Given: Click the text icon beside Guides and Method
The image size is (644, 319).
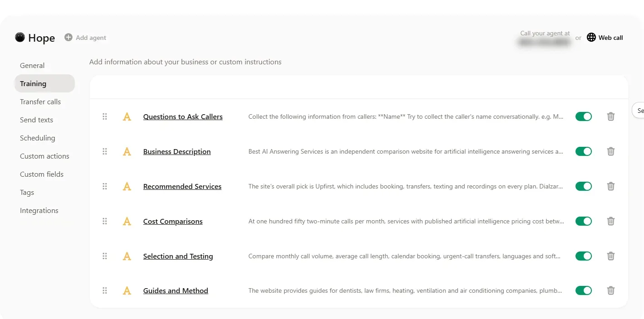Looking at the screenshot, I should click(127, 291).
